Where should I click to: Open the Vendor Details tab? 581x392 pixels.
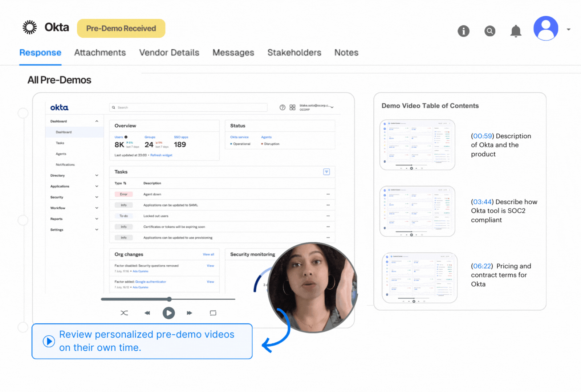[169, 53]
